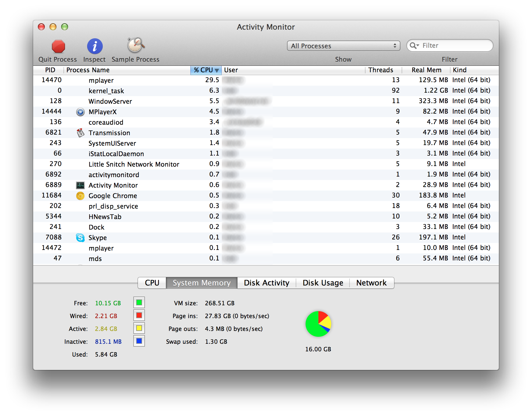Sort by Threads column header
532x416 pixels.
click(x=384, y=70)
